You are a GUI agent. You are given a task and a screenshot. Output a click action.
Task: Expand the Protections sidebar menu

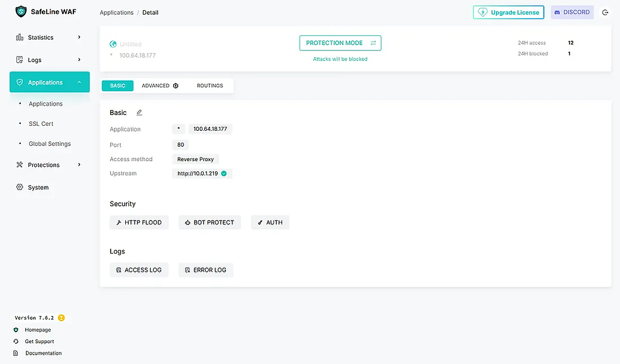pyautogui.click(x=80, y=165)
